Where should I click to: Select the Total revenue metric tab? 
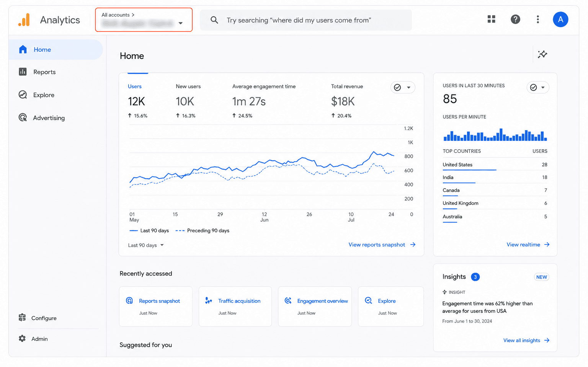(347, 101)
